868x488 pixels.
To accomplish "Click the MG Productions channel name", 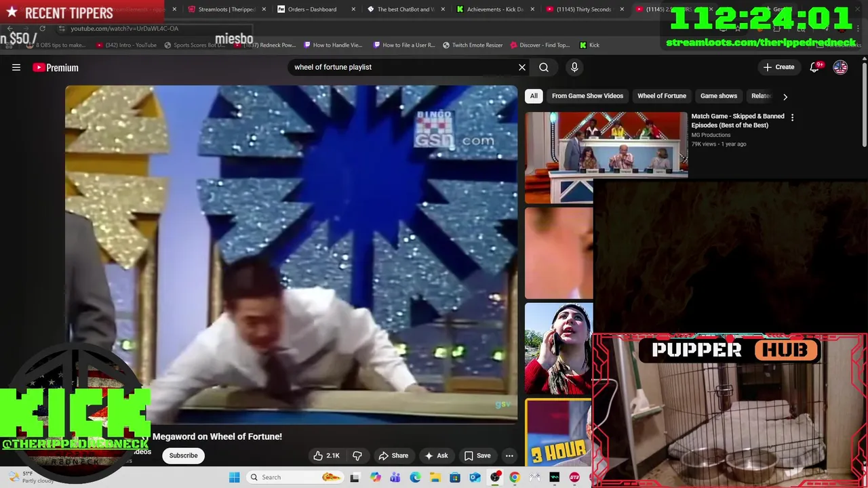I will point(711,135).
